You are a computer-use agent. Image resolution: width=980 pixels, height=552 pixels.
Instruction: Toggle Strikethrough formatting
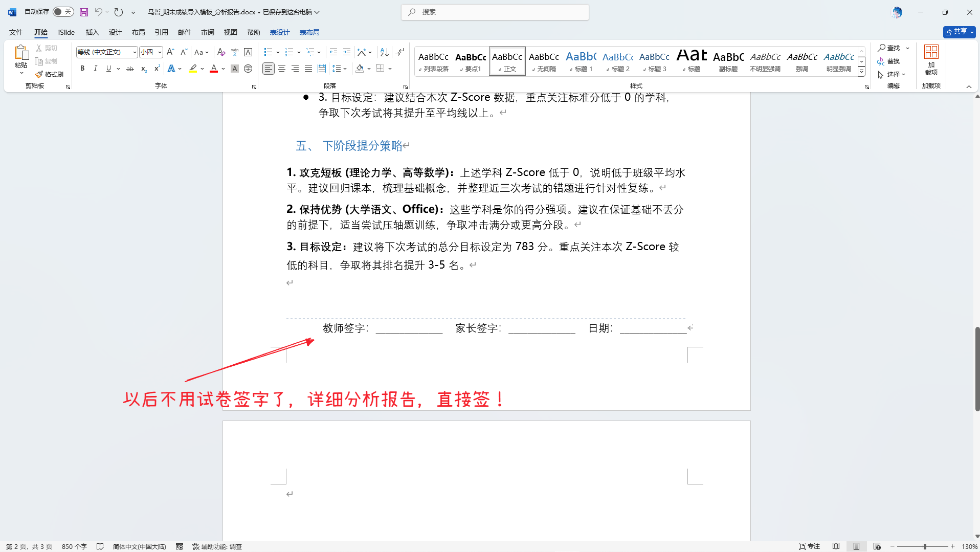130,69
